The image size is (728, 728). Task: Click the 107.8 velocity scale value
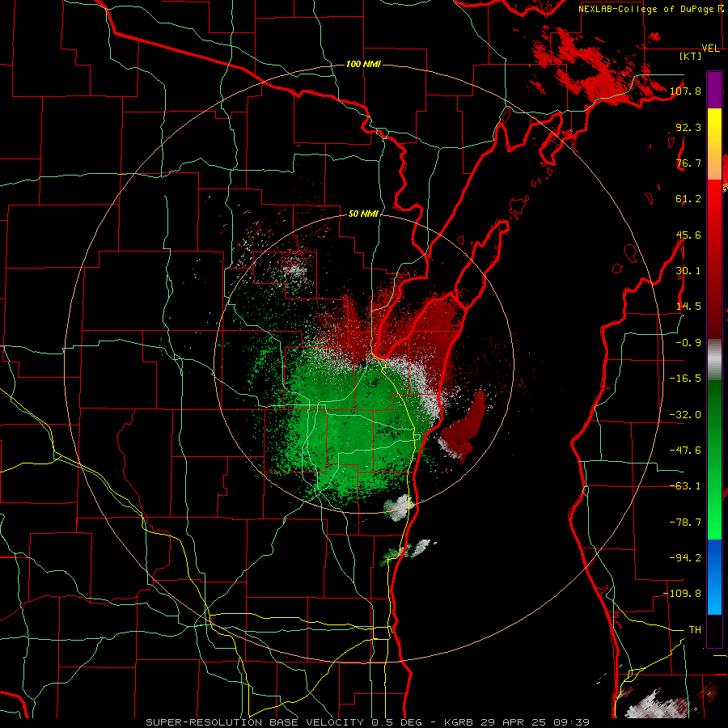pos(685,91)
